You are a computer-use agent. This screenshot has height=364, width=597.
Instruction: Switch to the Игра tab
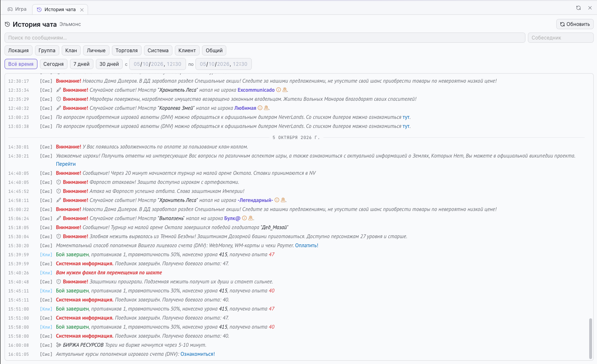[x=17, y=9]
